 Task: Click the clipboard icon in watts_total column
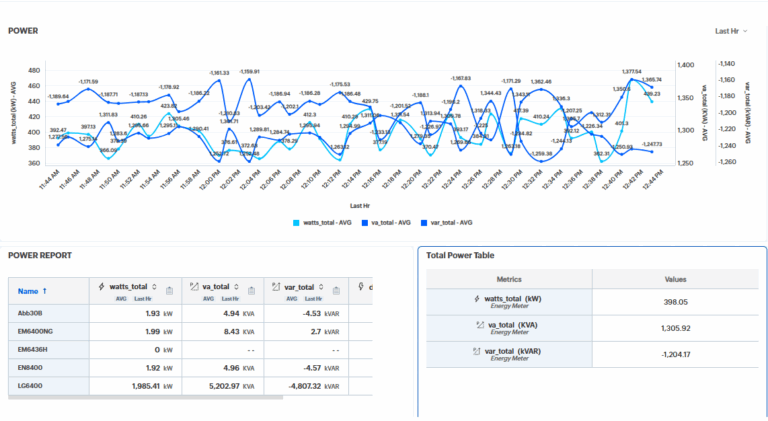(x=169, y=291)
